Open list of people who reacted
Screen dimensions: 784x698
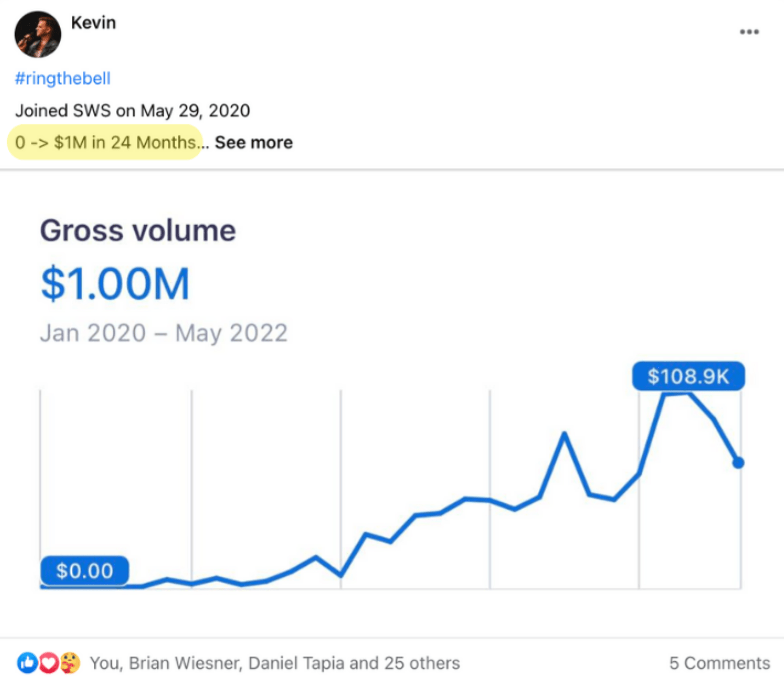(274, 663)
